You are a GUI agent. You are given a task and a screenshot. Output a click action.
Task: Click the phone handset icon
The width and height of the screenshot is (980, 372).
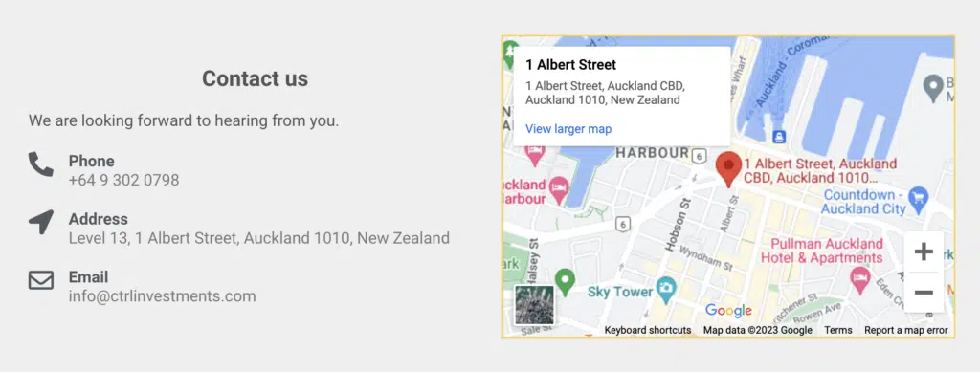40,164
